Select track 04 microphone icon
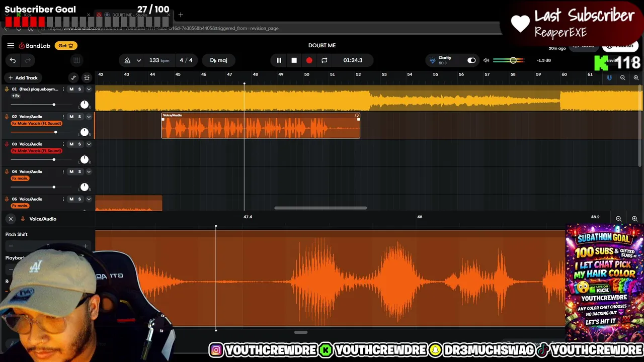Viewport: 644px width, 362px height. tap(7, 172)
